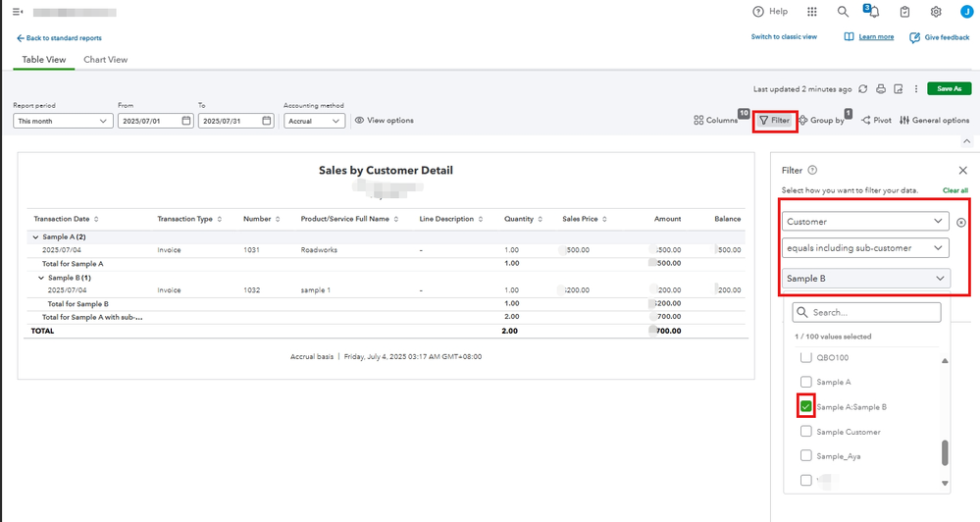Click the export report icon
Screen dimensions: 980x522
pos(899,88)
